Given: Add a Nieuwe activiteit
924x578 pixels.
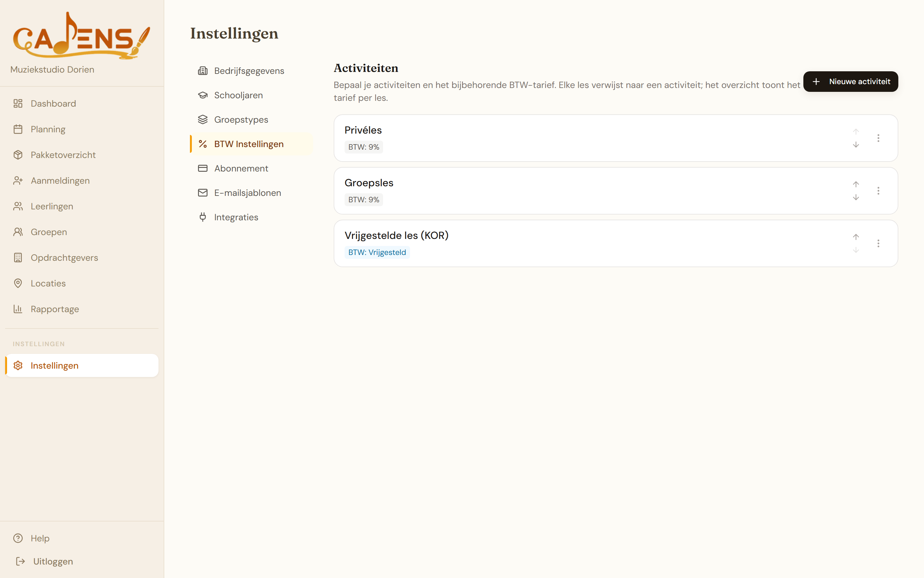Looking at the screenshot, I should (x=851, y=82).
